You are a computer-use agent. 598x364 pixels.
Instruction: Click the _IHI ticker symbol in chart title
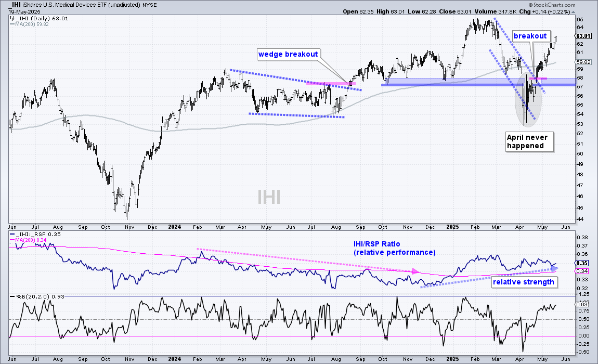coord(15,5)
